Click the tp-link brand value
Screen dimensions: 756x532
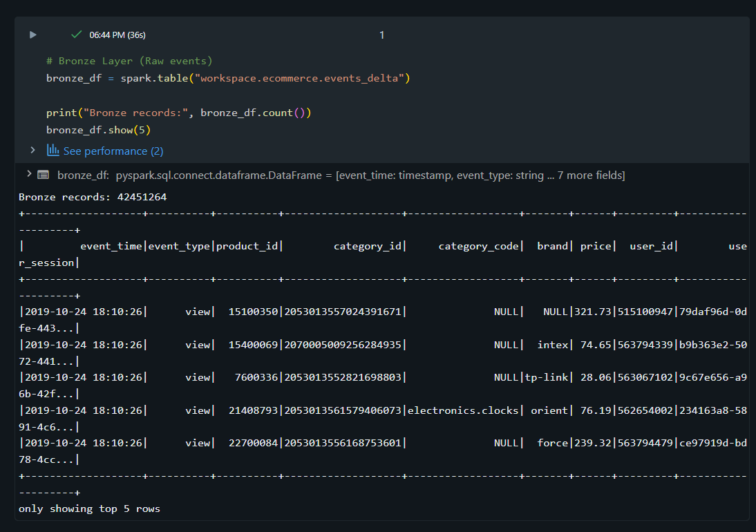click(x=546, y=377)
